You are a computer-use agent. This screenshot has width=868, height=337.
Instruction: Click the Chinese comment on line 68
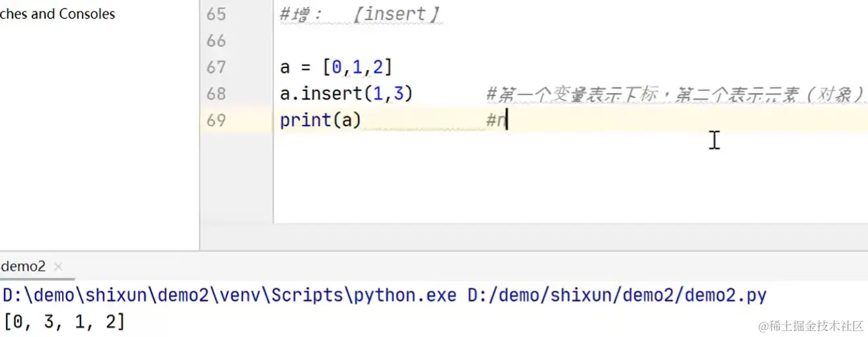(x=676, y=94)
